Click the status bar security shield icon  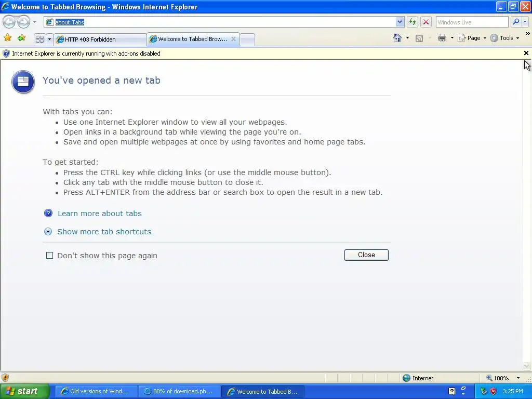(x=5, y=378)
